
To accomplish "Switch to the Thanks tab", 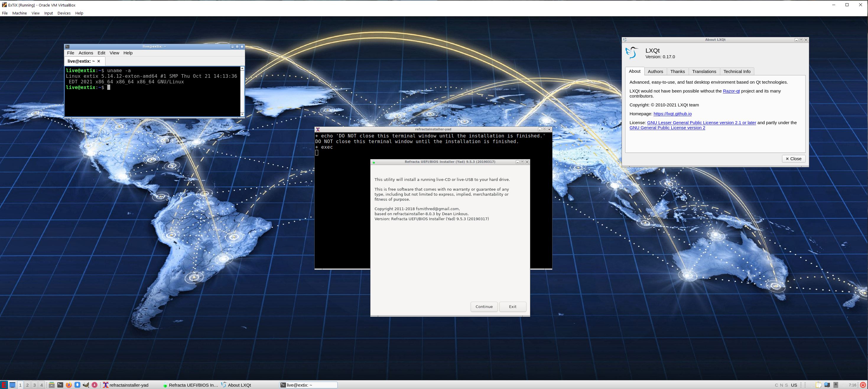I will [678, 72].
